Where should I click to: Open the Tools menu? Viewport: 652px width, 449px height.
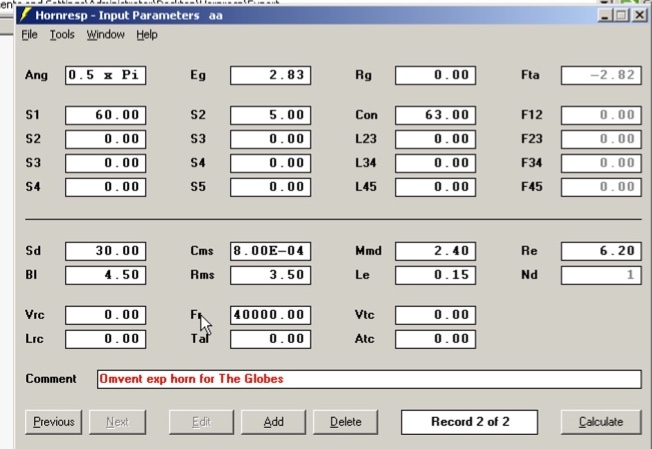point(62,35)
